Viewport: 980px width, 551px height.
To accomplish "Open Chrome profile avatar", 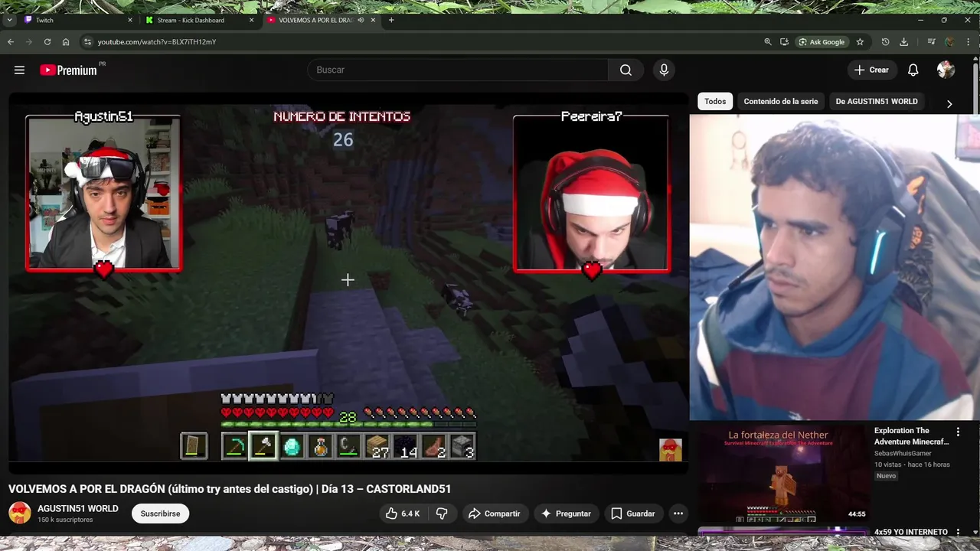I will point(950,41).
